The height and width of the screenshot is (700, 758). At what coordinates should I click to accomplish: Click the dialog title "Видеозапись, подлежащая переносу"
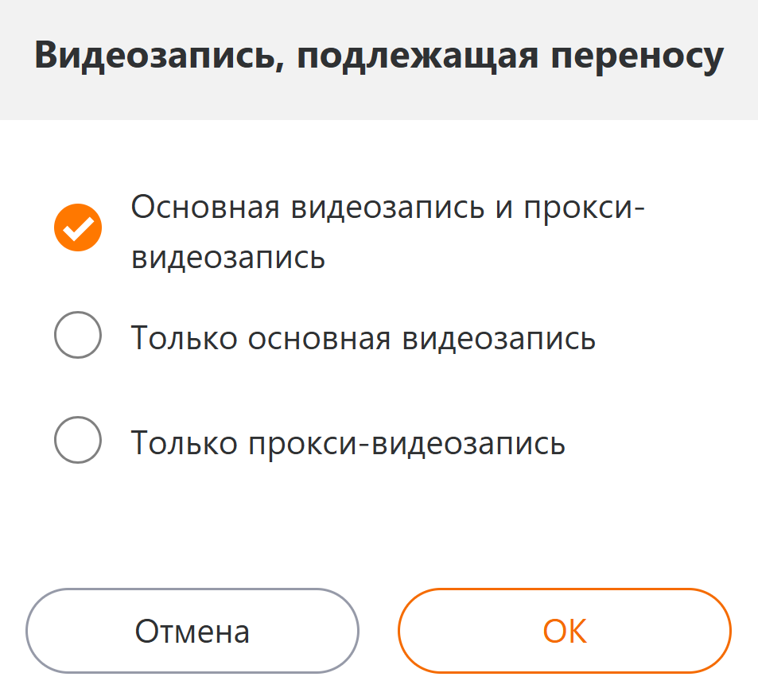pos(379,58)
